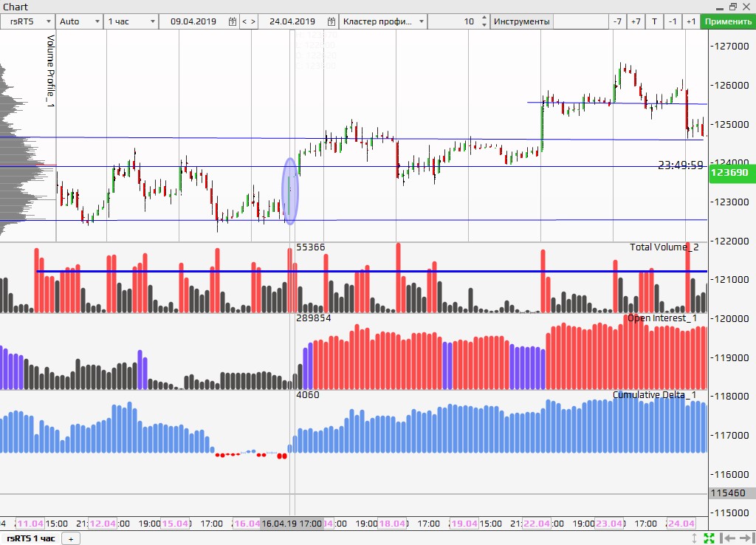Jump to chart start with left arrow
The height and width of the screenshot is (545, 756).
[727, 538]
